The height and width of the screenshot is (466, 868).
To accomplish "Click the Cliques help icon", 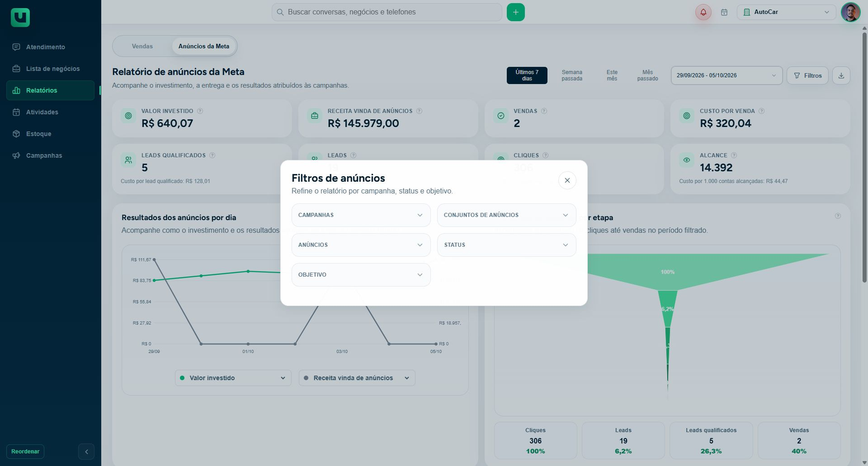I will [546, 156].
